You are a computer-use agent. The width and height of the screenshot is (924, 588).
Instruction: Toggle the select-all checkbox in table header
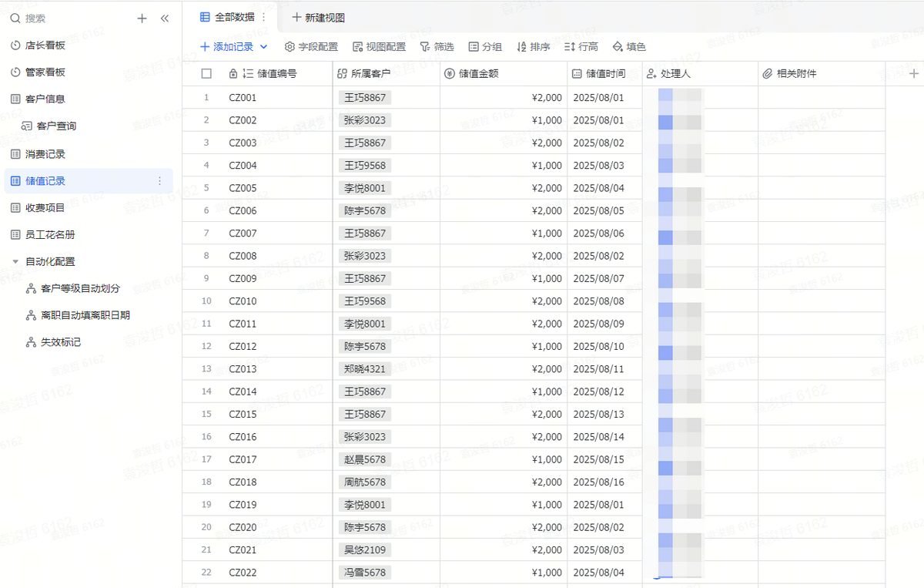[x=206, y=74]
